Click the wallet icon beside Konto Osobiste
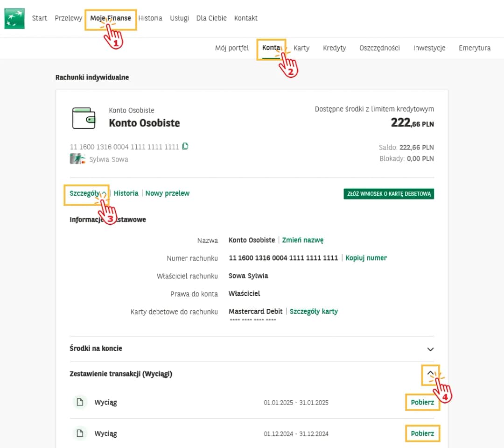Viewport: 504px width, 448px height. coord(83,117)
